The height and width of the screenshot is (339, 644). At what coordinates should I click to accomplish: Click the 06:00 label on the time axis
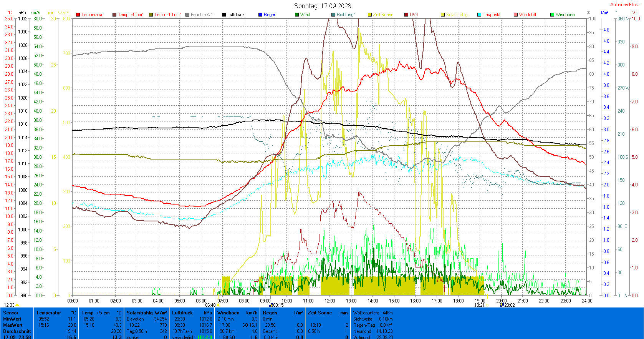click(x=201, y=301)
